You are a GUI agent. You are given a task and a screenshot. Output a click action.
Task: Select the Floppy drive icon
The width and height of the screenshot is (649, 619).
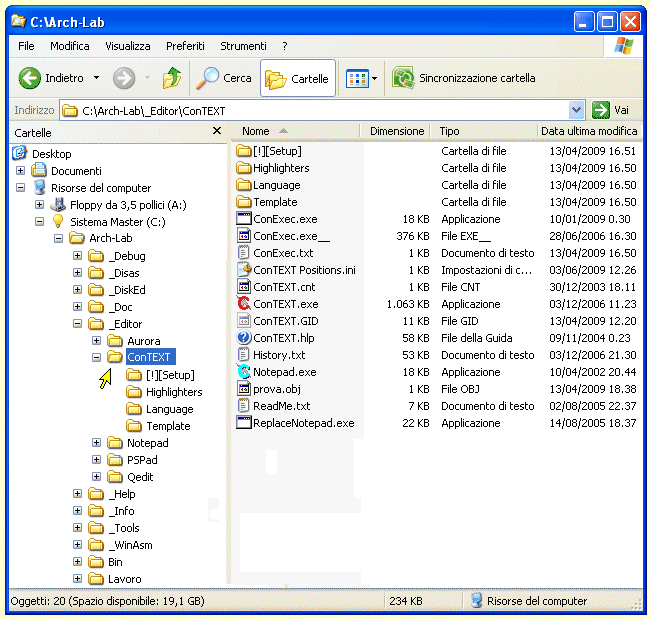(58, 204)
